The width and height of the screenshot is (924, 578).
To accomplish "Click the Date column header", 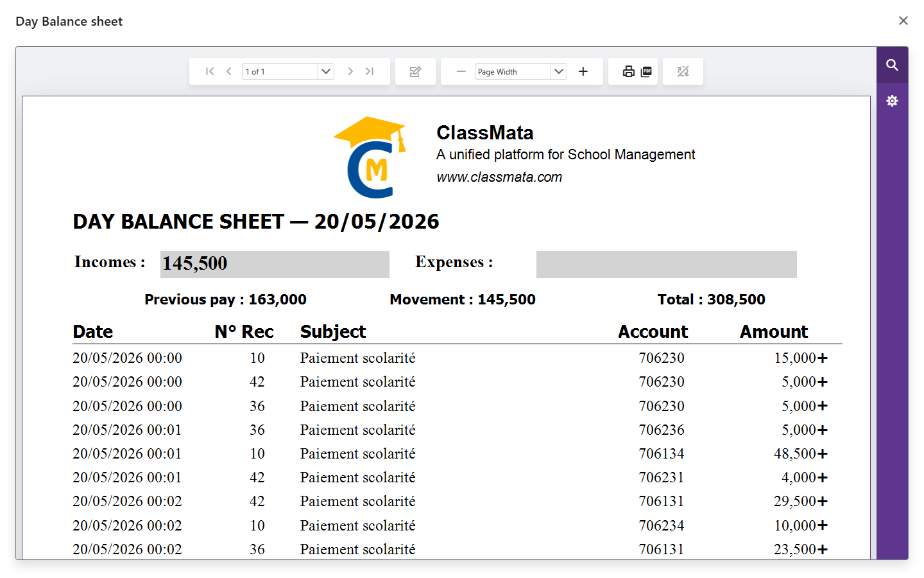I will tap(93, 331).
